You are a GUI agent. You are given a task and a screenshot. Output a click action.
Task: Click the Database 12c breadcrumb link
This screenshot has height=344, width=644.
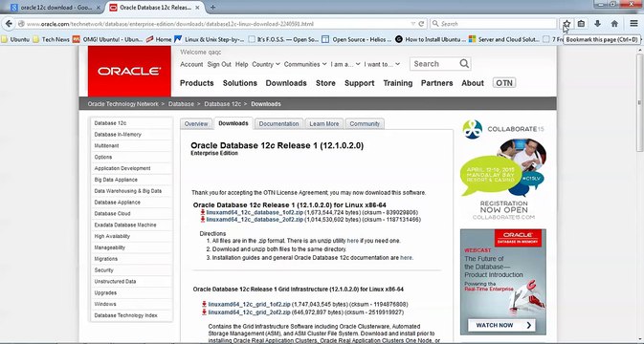pos(223,104)
